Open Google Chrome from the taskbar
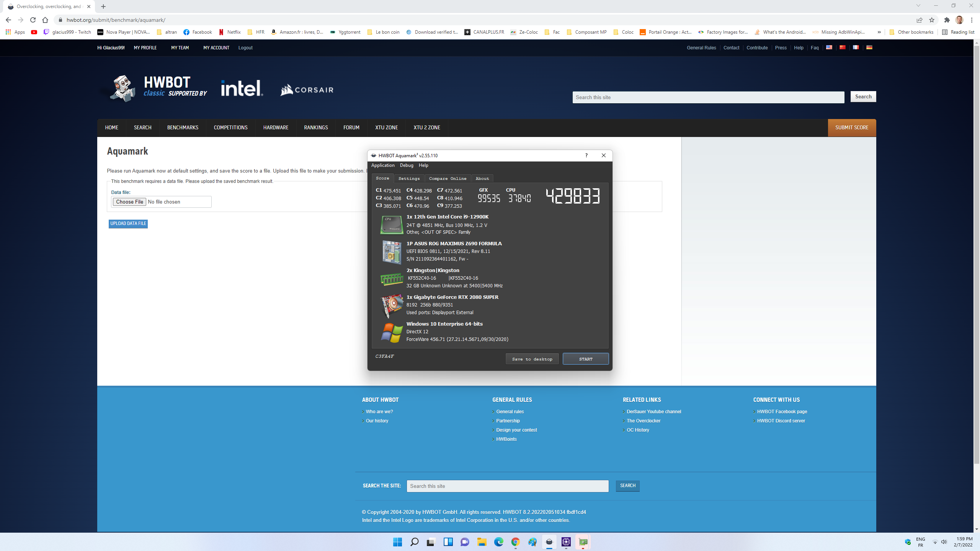The image size is (980, 551). [x=515, y=542]
